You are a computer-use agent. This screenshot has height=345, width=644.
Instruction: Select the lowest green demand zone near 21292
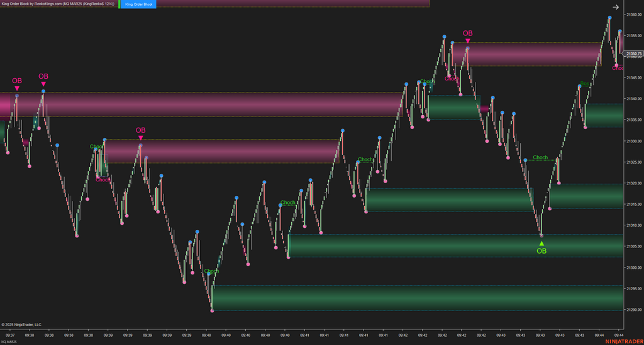(x=418, y=298)
